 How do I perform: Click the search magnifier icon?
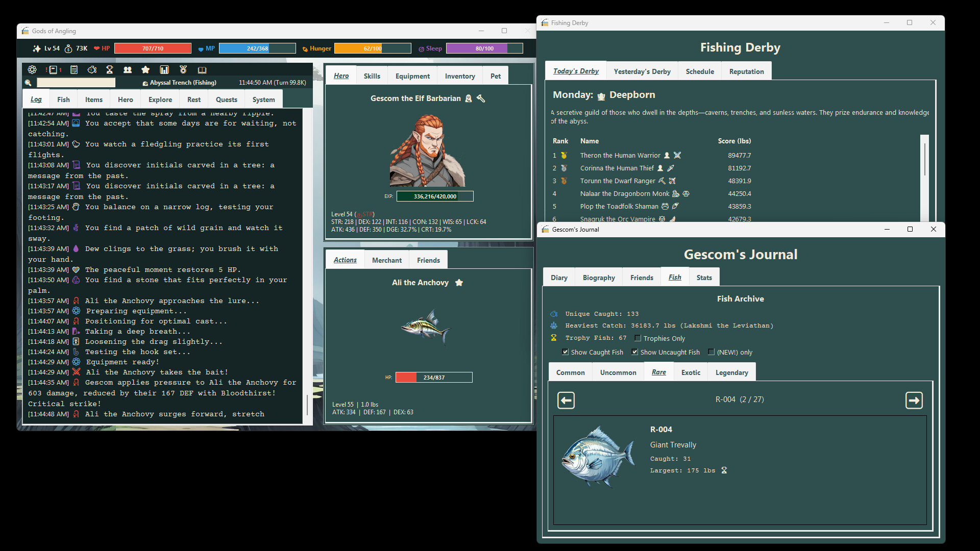click(29, 82)
